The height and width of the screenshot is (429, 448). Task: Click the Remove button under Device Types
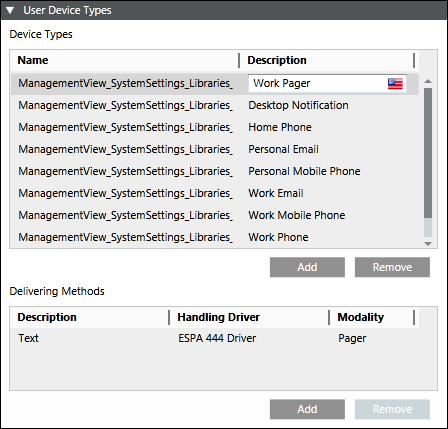point(392,267)
